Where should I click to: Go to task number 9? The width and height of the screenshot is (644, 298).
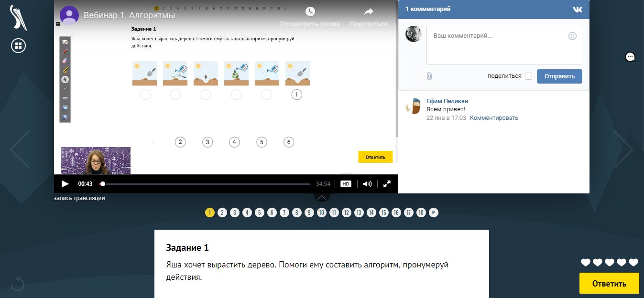pyautogui.click(x=309, y=213)
